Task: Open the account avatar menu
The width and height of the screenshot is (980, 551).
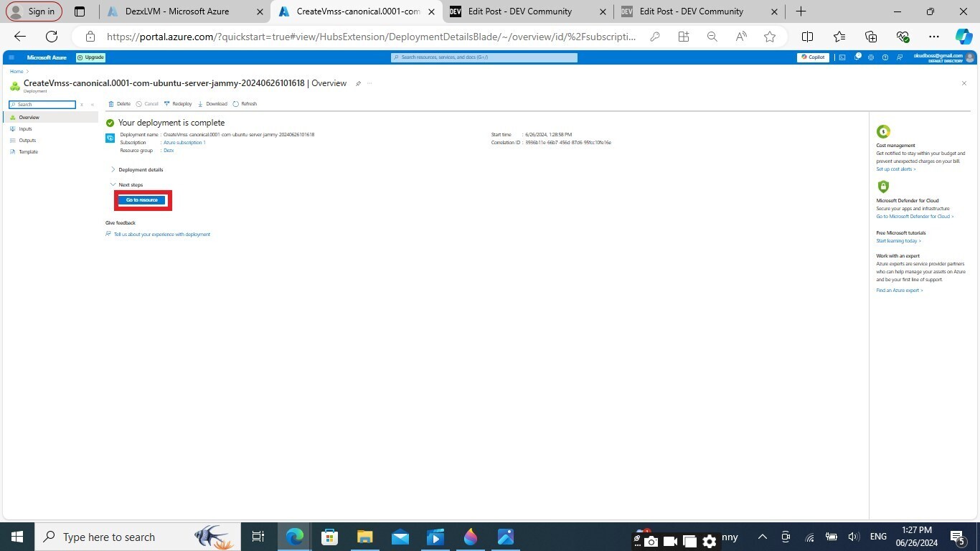Action: point(971,57)
